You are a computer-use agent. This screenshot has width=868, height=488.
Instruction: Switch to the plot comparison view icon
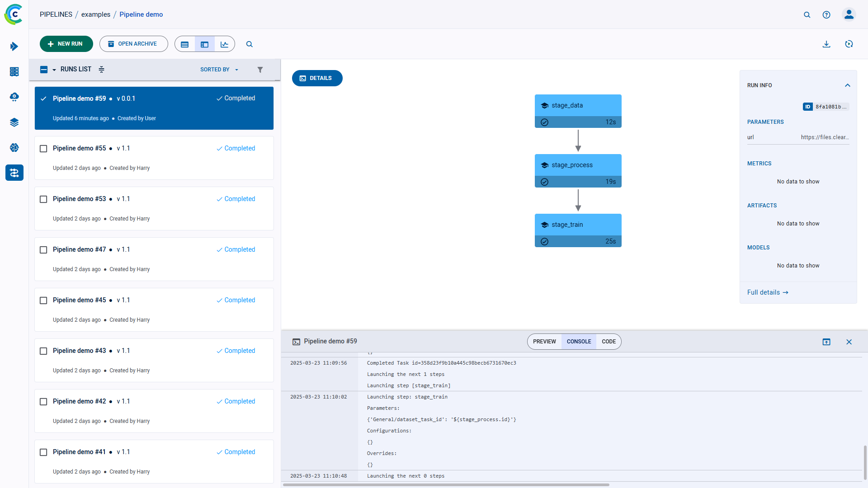[x=225, y=44]
